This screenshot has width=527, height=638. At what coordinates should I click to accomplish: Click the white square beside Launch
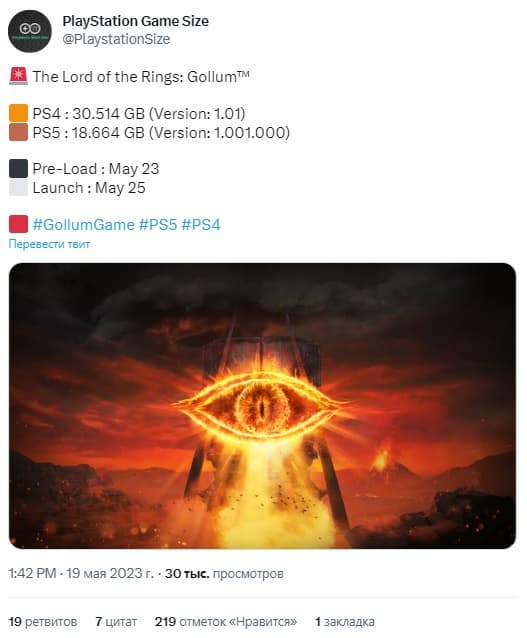18,188
